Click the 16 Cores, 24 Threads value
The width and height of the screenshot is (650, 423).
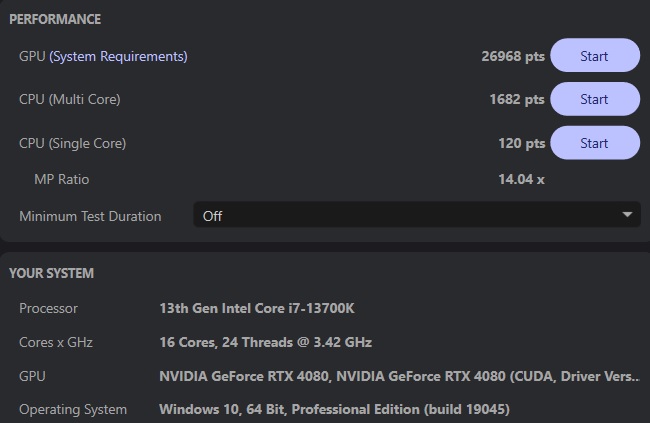click(x=265, y=342)
